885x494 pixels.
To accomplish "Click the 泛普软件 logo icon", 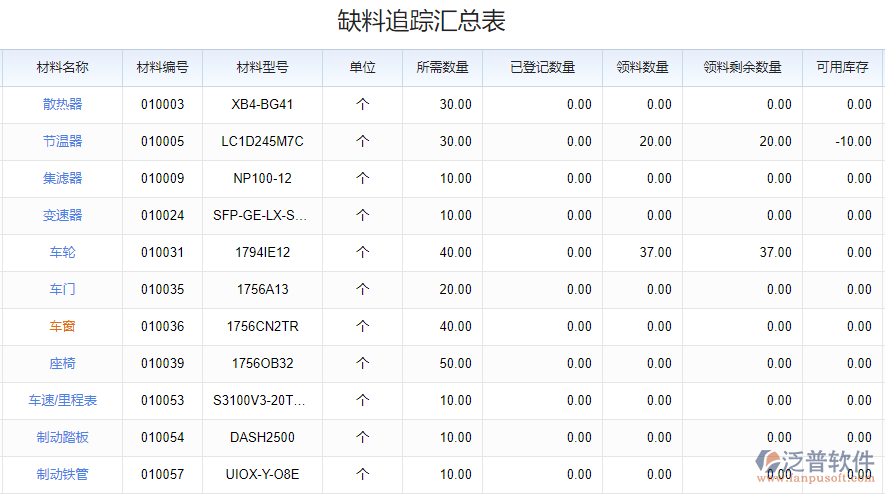I will (x=768, y=463).
